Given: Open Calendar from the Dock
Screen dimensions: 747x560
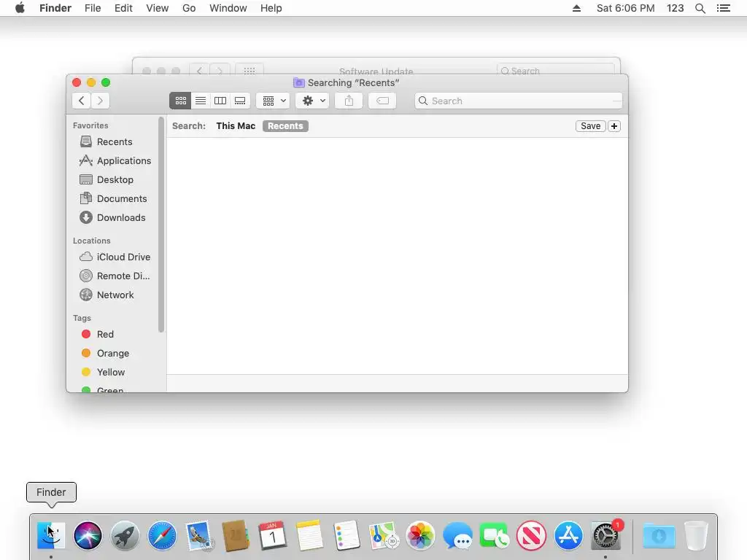Looking at the screenshot, I should tap(273, 535).
